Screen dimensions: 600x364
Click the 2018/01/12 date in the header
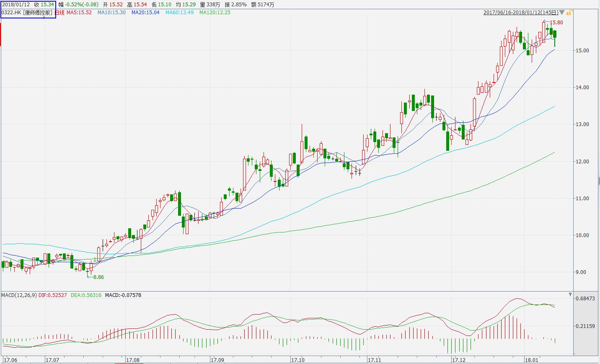[16, 5]
